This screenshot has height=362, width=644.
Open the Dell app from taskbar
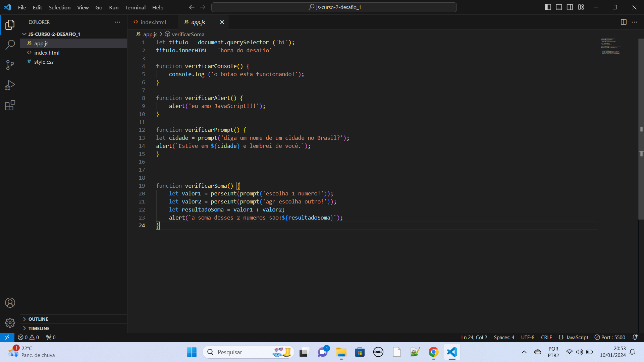378,352
